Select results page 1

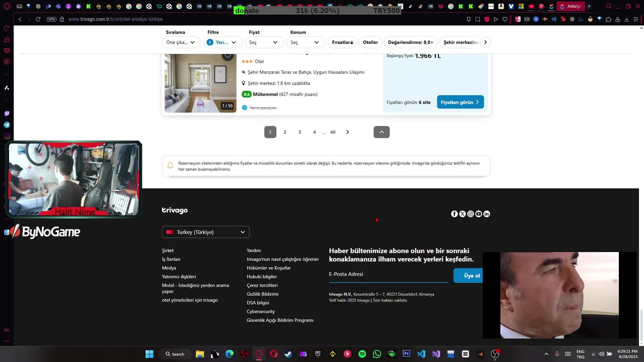pyautogui.click(x=270, y=132)
